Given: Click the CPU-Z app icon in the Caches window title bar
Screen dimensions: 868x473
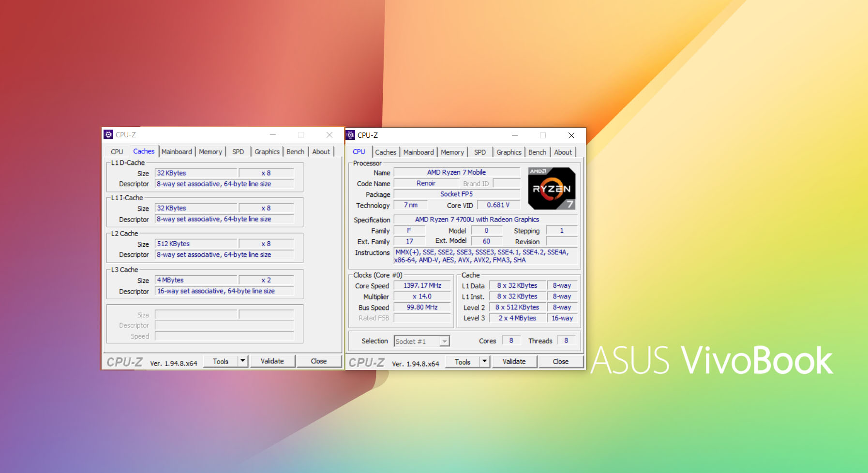Looking at the screenshot, I should pos(108,135).
